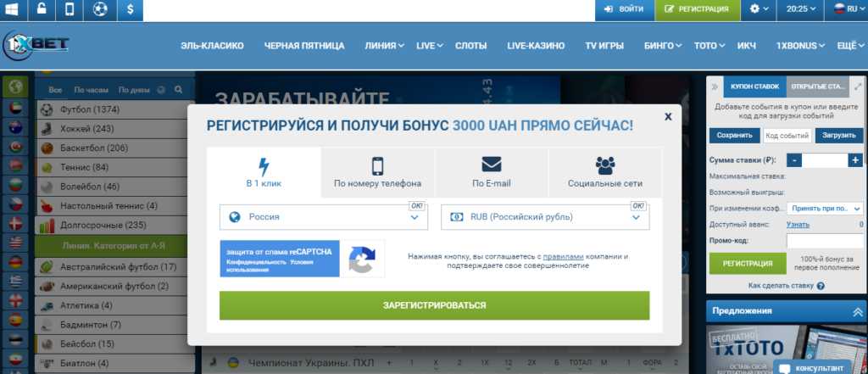Select the По E-mail registration tab
The image size is (868, 374).
pyautogui.click(x=492, y=172)
